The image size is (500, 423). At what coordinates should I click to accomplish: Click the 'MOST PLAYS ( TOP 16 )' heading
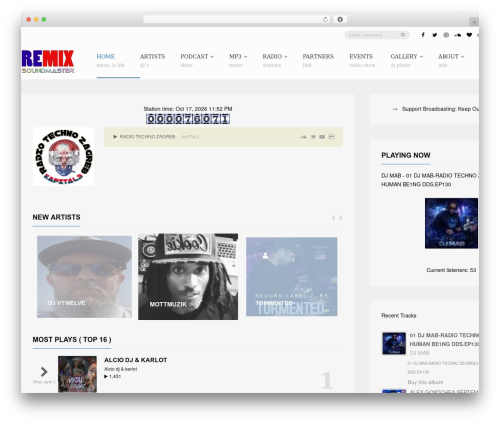click(72, 340)
